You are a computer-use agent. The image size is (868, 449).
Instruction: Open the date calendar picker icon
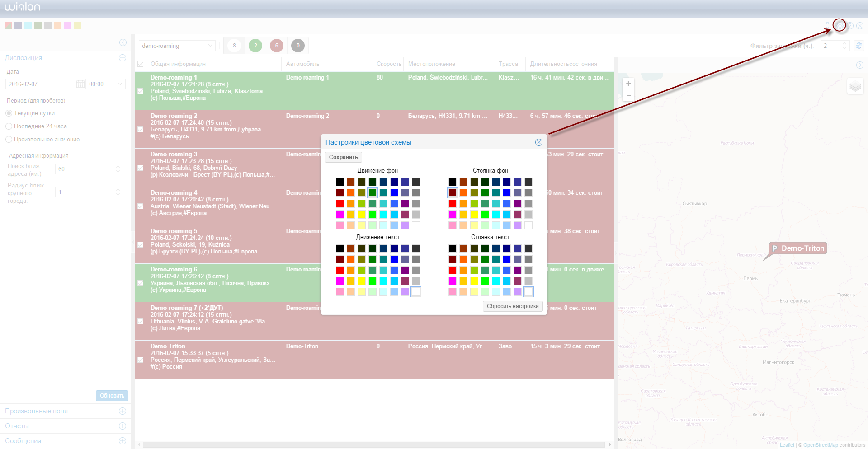point(80,84)
